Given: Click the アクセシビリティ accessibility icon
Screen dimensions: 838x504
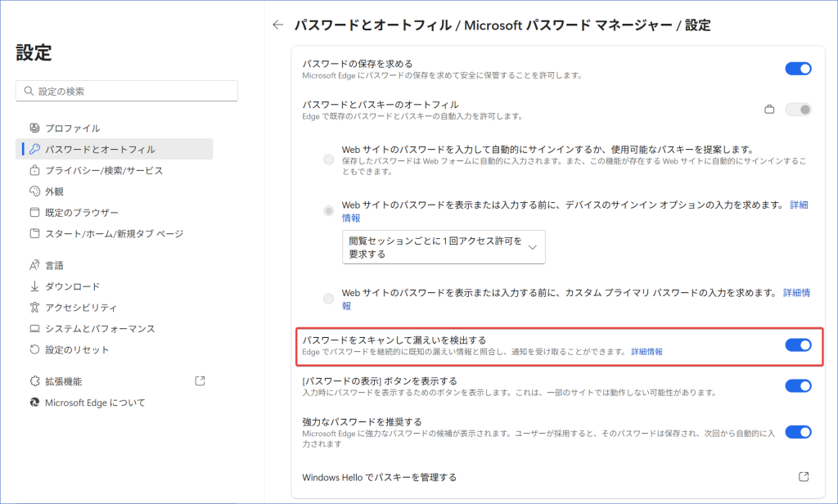Looking at the screenshot, I should pyautogui.click(x=34, y=308).
